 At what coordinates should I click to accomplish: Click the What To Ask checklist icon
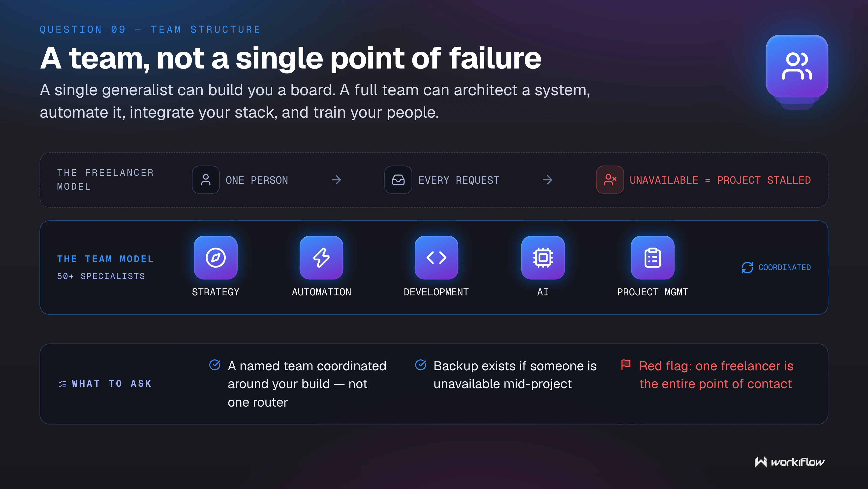[x=62, y=384]
